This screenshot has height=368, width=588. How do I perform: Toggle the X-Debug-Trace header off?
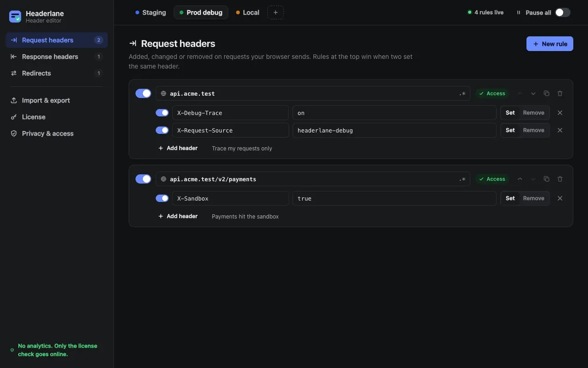coord(162,113)
